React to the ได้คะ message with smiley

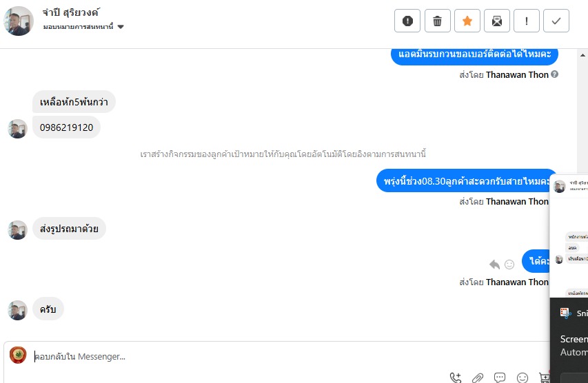click(x=509, y=264)
